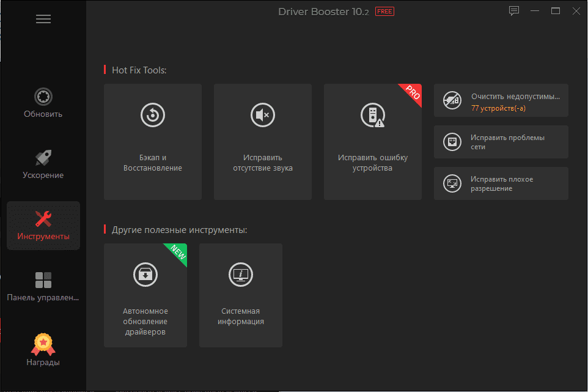Click the Автономное обновление download icon
Image resolution: width=588 pixels, height=392 pixels.
click(x=145, y=275)
